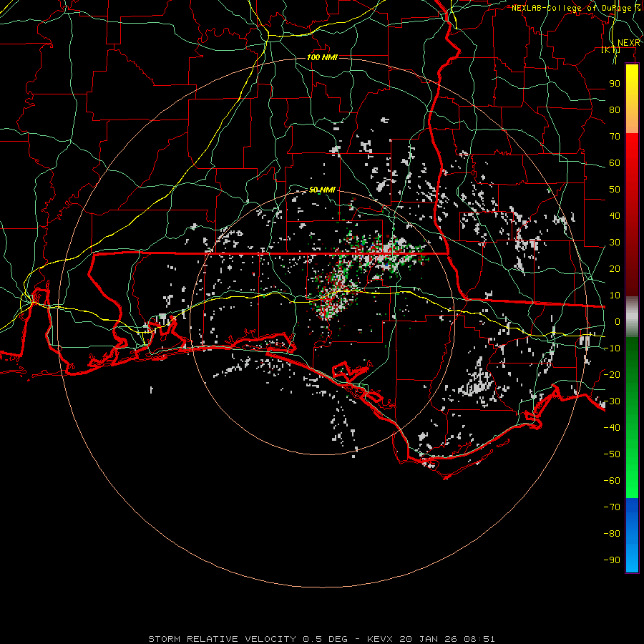644x644 pixels.
Task: Click the "30" value on the velocity scale
Action: [x=615, y=243]
